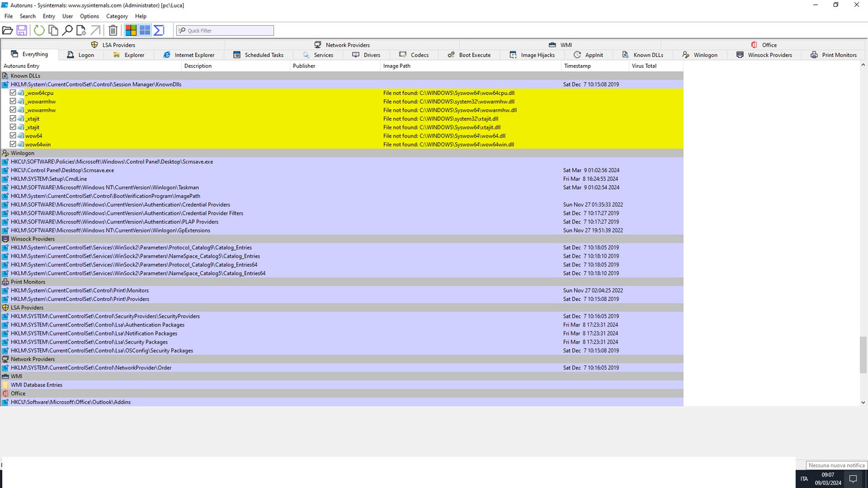Sort by Virus Total column header
Image resolution: width=868 pixels, height=488 pixels.
click(656, 66)
